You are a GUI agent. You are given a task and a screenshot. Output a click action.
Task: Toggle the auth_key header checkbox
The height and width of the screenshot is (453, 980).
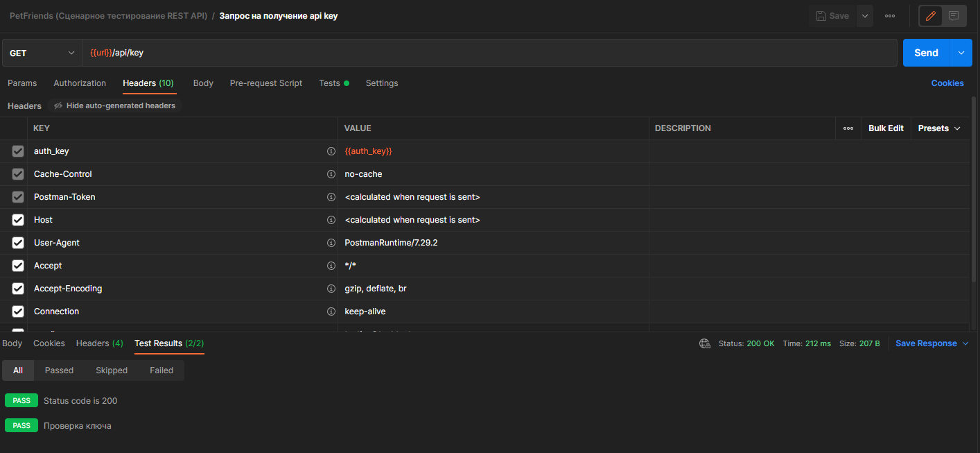click(18, 151)
